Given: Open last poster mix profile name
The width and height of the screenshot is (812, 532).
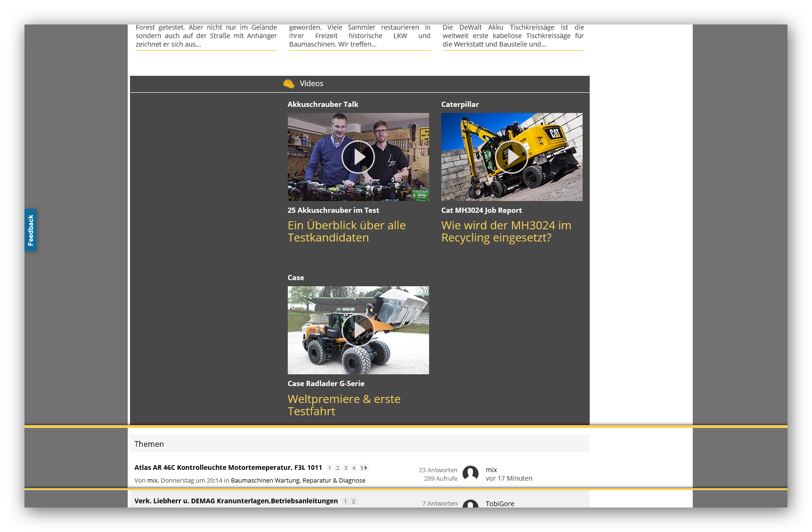Looking at the screenshot, I should pos(491,470).
